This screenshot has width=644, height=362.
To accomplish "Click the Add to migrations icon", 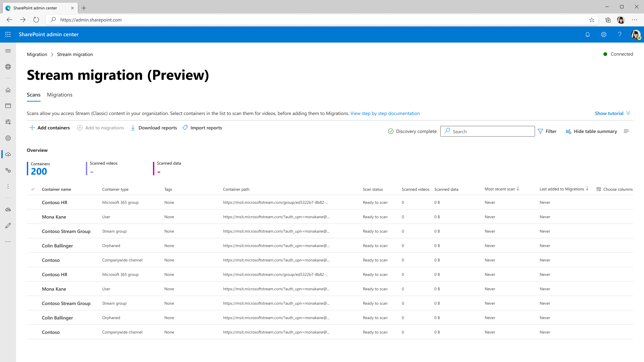I will coord(80,128).
